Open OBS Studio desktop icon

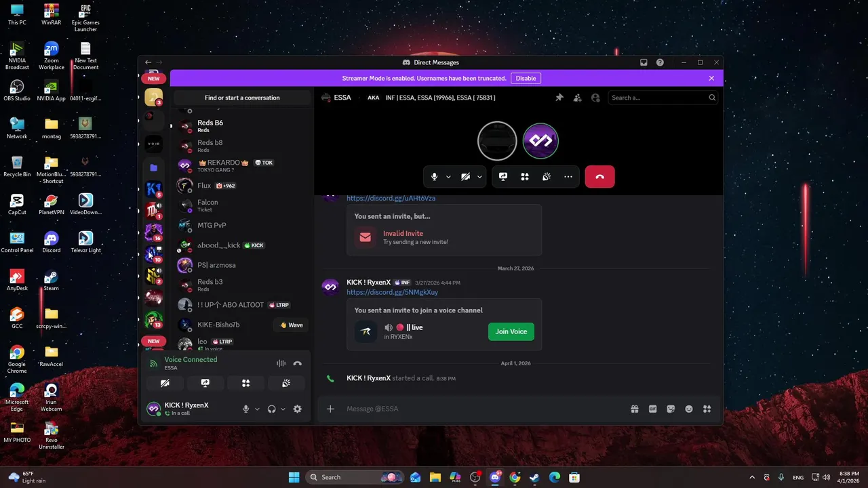[x=17, y=90]
